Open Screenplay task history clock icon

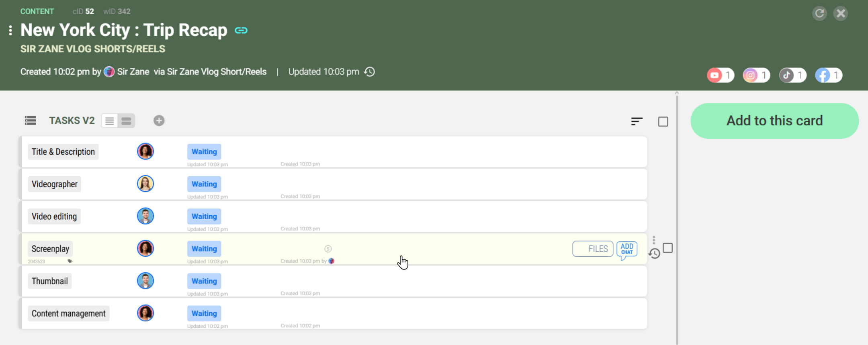tap(655, 254)
